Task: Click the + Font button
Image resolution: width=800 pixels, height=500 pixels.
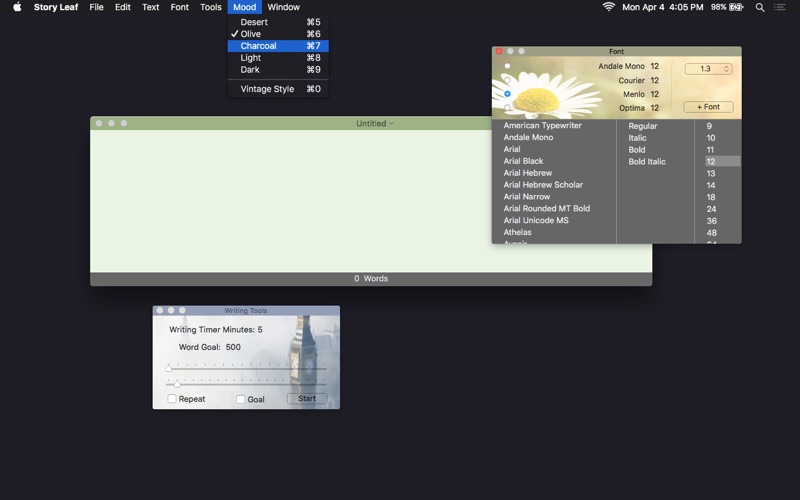Action: click(x=708, y=107)
